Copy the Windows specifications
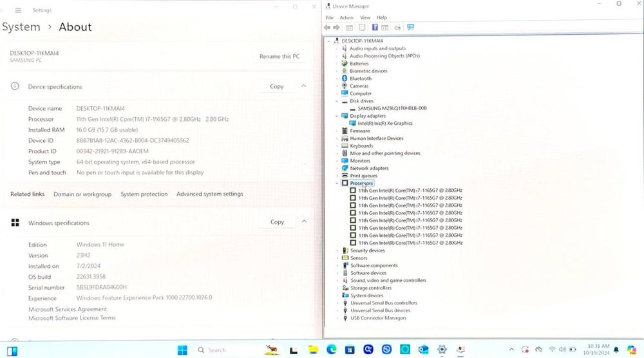The image size is (644, 358). 277,221
